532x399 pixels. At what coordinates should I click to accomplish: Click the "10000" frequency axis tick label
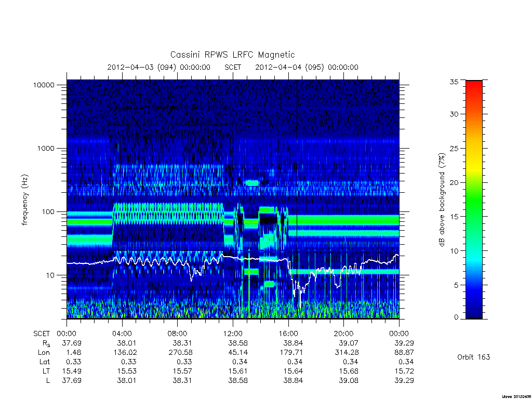44,85
